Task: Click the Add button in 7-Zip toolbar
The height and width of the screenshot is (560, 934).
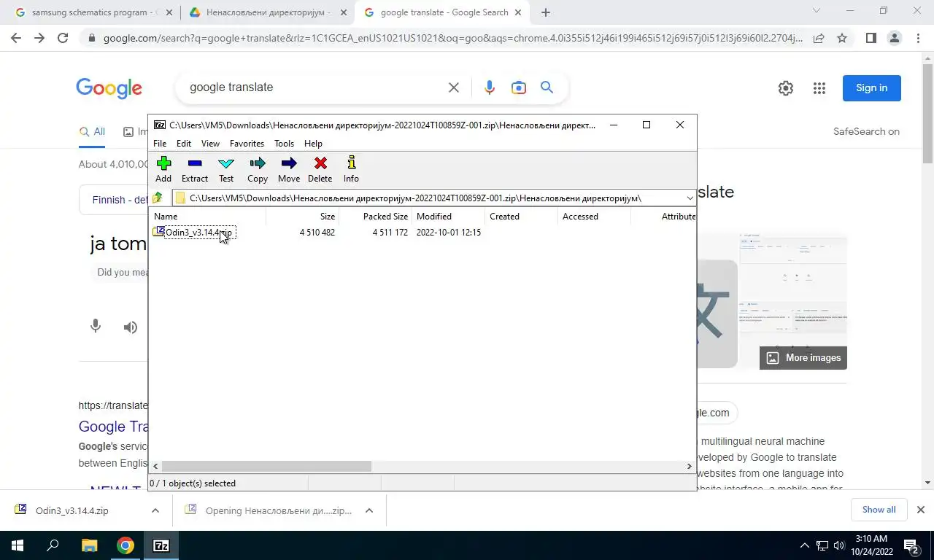Action: pos(163,169)
